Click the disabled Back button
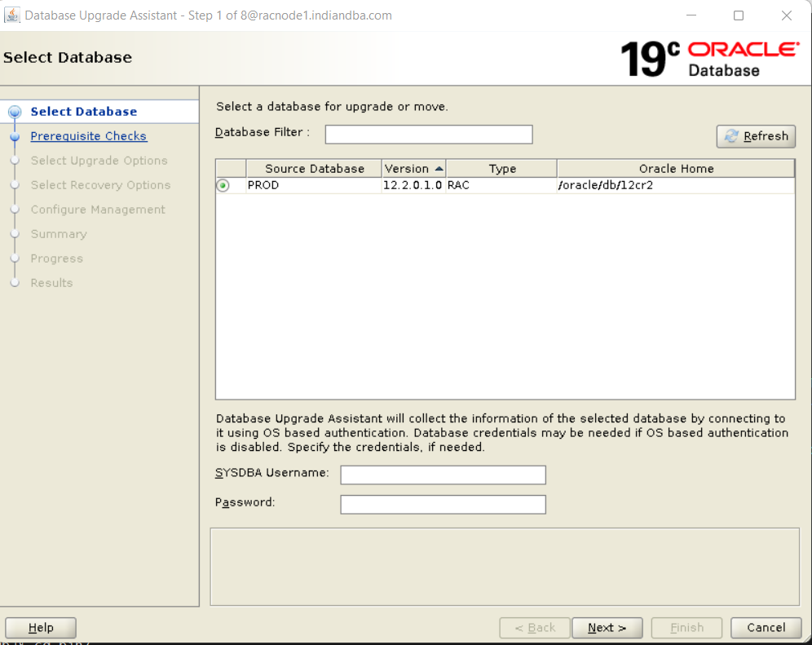The height and width of the screenshot is (645, 812). click(535, 628)
